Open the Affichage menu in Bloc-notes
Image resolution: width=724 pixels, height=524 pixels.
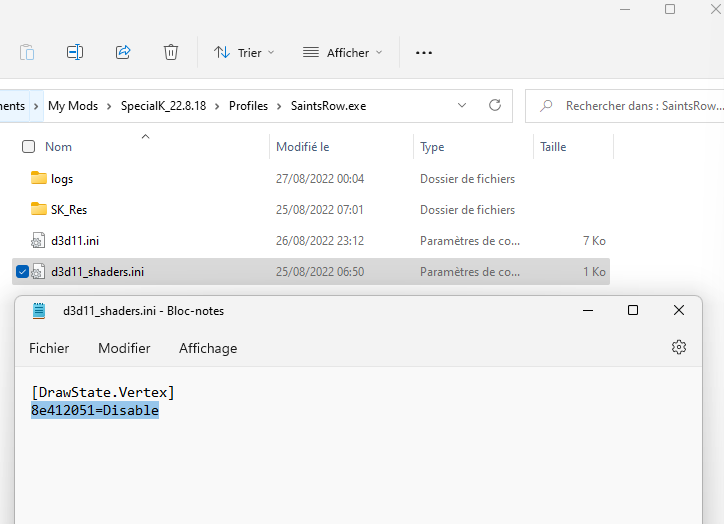point(208,348)
